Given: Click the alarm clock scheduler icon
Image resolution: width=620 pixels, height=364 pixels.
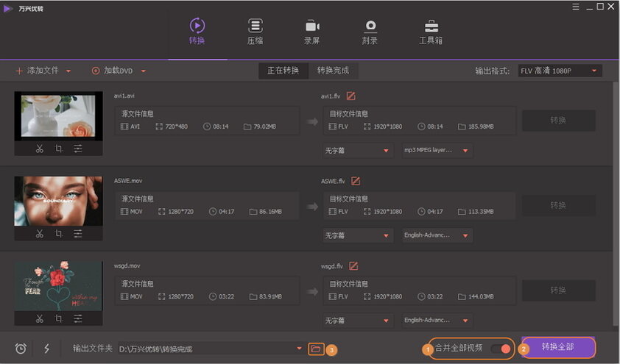Looking at the screenshot, I should coord(21,349).
